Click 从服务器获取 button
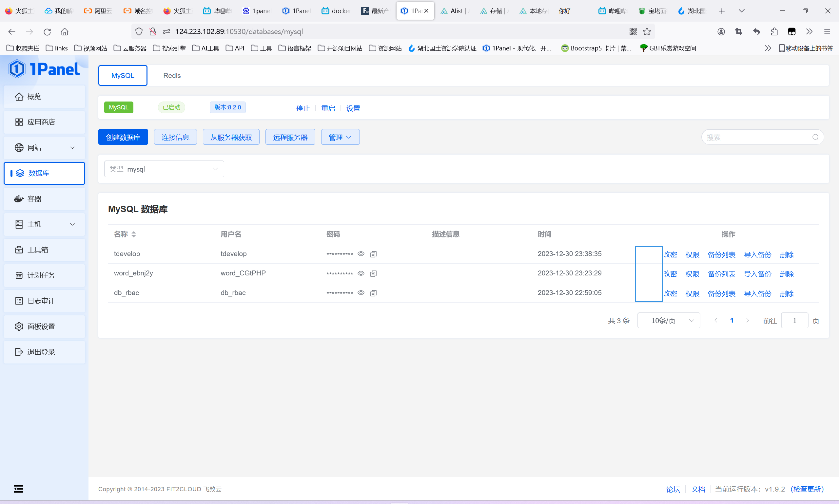Image resolution: width=839 pixels, height=504 pixels. pos(231,137)
